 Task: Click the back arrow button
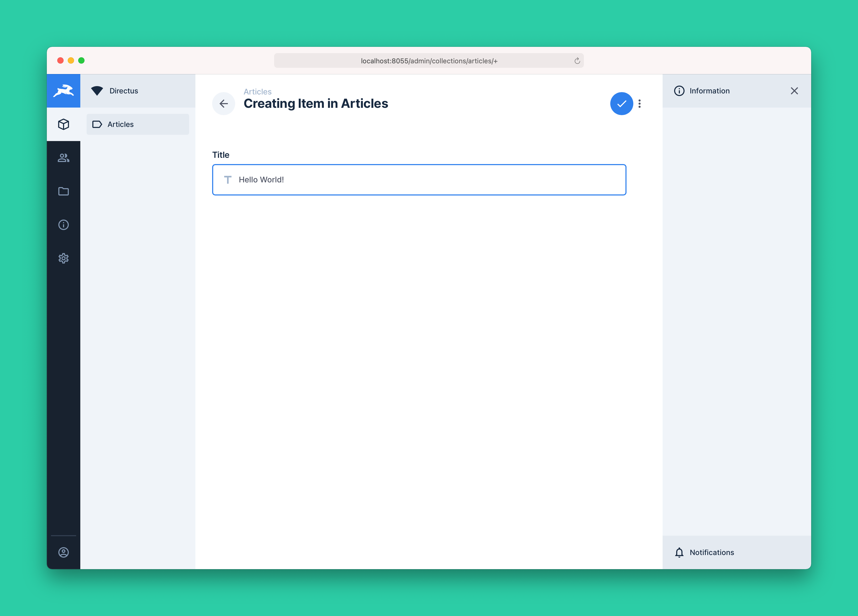point(224,104)
